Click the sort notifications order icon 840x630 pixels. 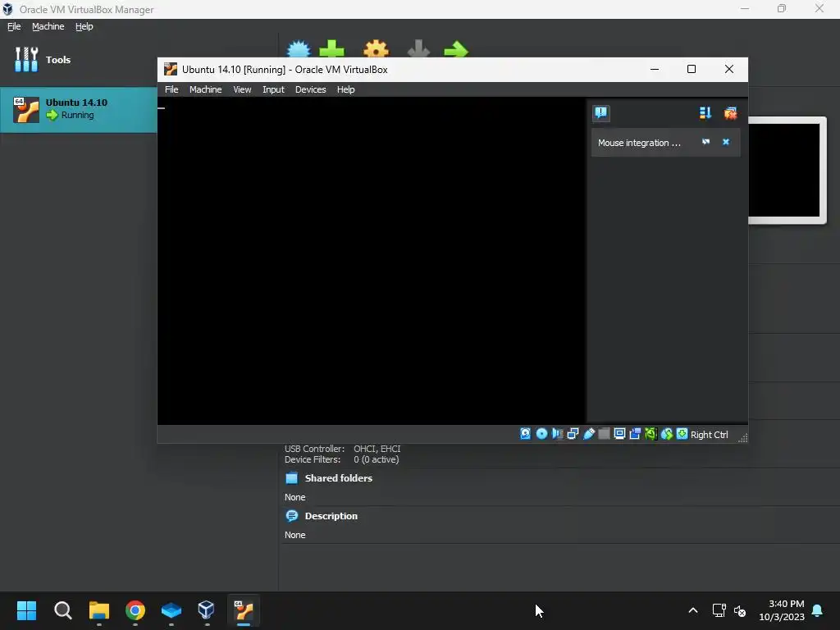click(705, 113)
